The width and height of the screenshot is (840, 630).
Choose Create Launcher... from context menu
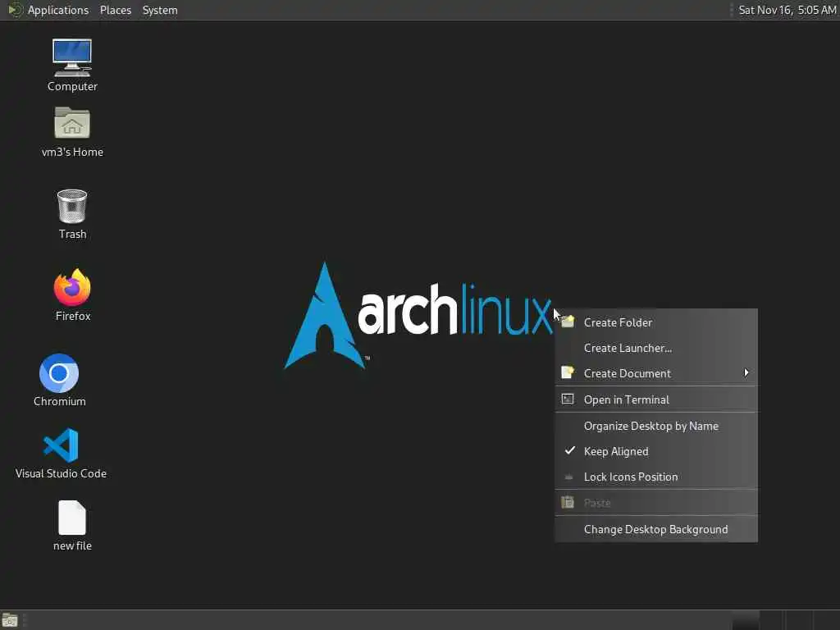[656, 348]
